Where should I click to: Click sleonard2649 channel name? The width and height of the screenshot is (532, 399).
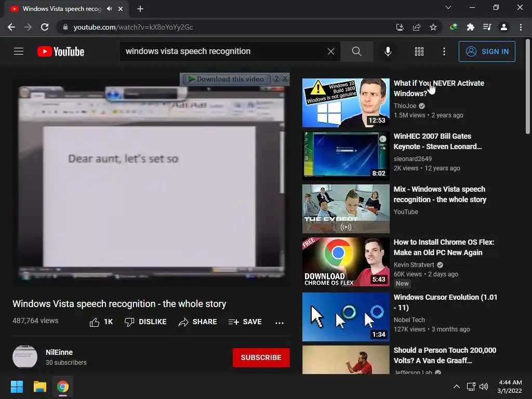413,159
